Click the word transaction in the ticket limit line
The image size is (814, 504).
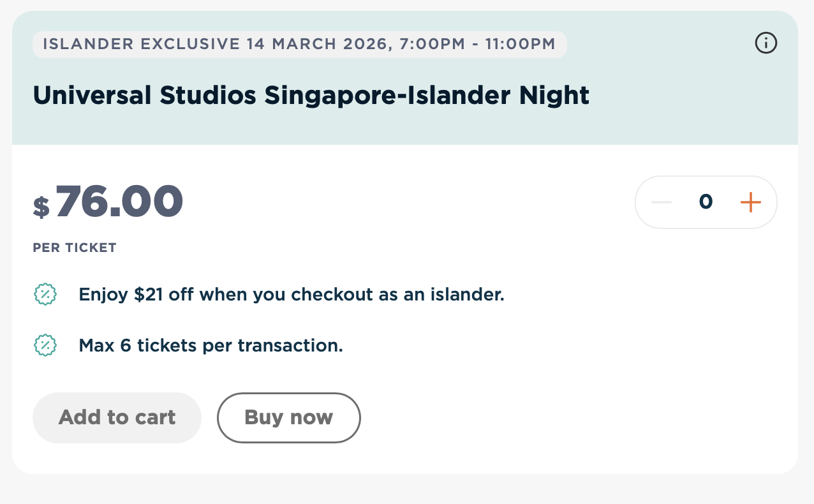[290, 345]
